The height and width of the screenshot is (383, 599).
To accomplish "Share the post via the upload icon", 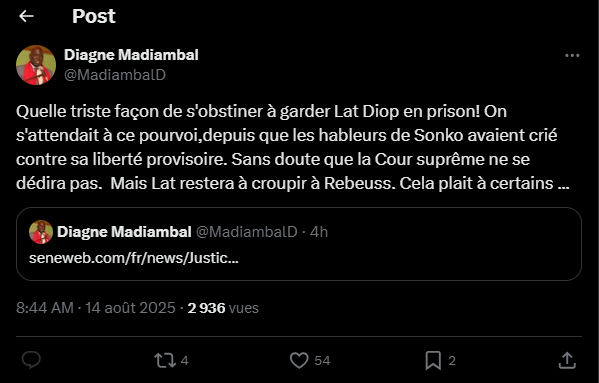I will click(567, 360).
